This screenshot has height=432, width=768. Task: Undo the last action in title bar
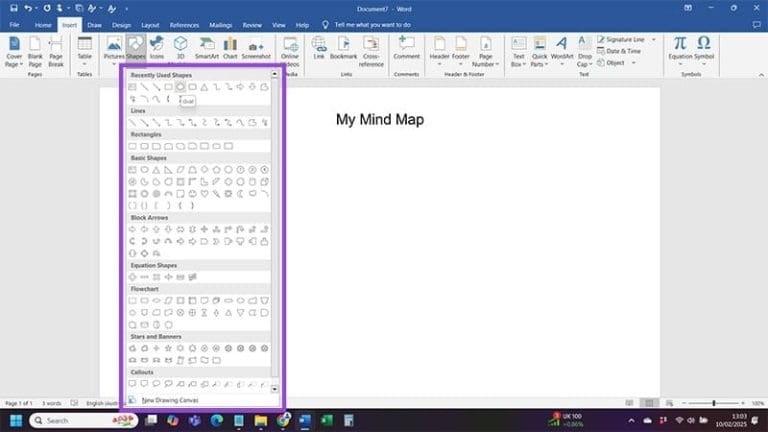pos(28,8)
